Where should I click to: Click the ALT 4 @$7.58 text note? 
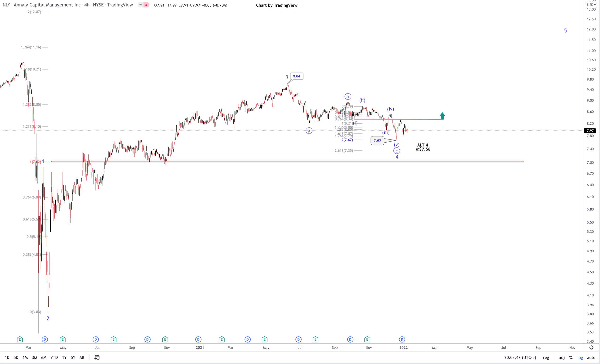point(423,147)
